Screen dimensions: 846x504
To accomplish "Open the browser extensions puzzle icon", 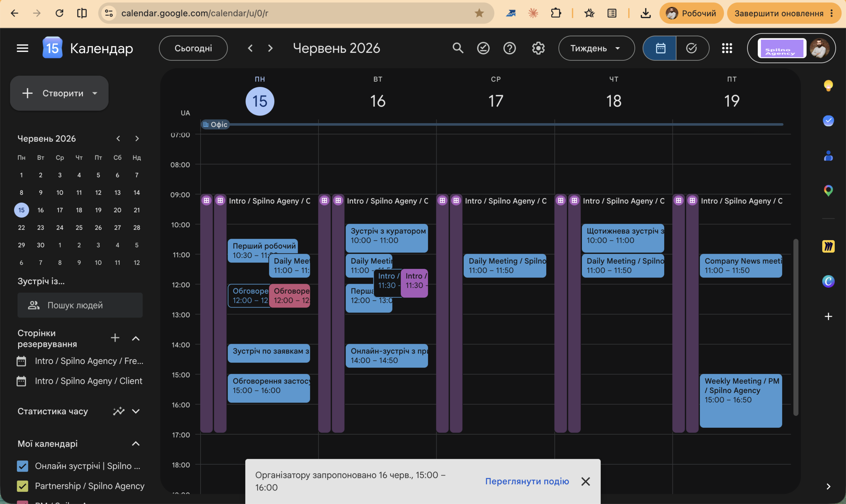I will [556, 13].
